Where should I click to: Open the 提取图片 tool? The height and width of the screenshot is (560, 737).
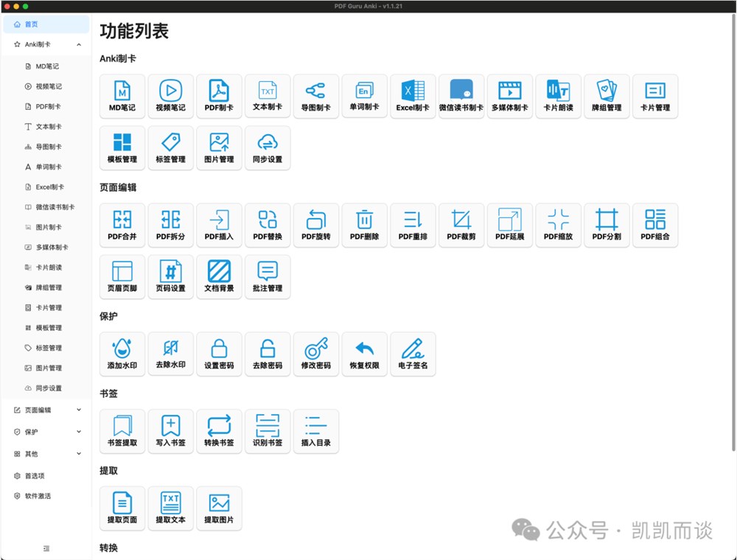click(x=219, y=508)
